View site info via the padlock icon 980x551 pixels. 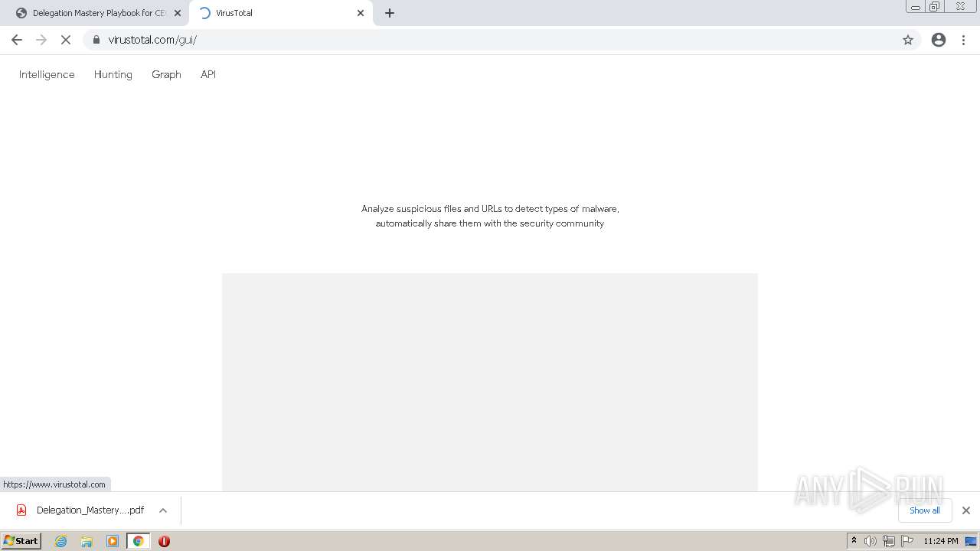coord(96,40)
